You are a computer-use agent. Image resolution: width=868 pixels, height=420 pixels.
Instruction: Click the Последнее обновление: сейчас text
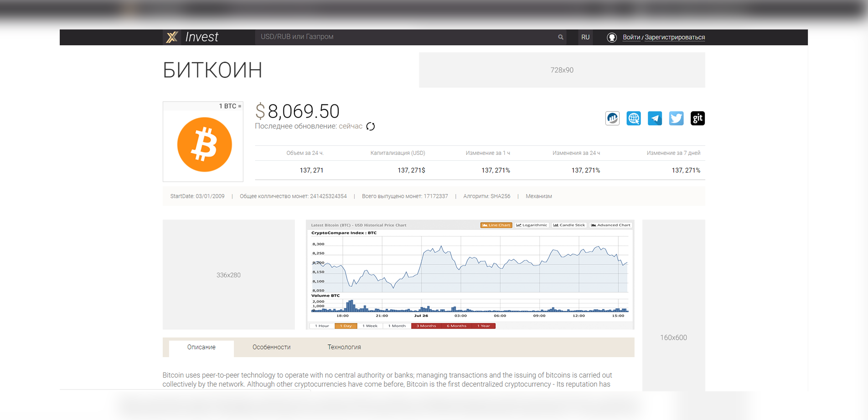coord(309,126)
